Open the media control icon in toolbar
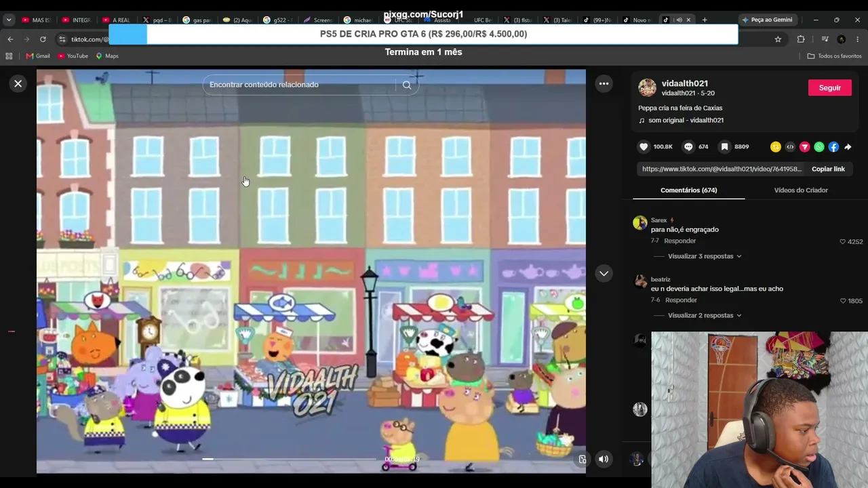 pos(825,39)
